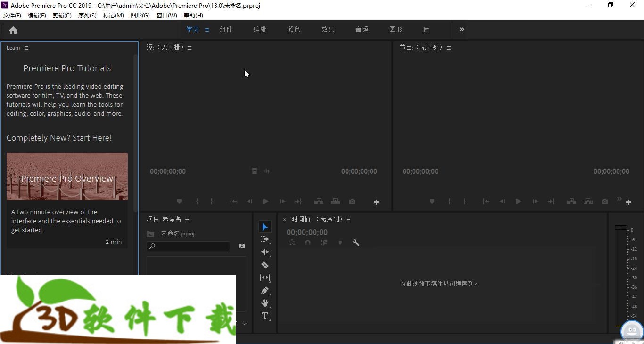Switch to 颜色 workspace tab
Screen dimensions: 644x344
coord(294,29)
